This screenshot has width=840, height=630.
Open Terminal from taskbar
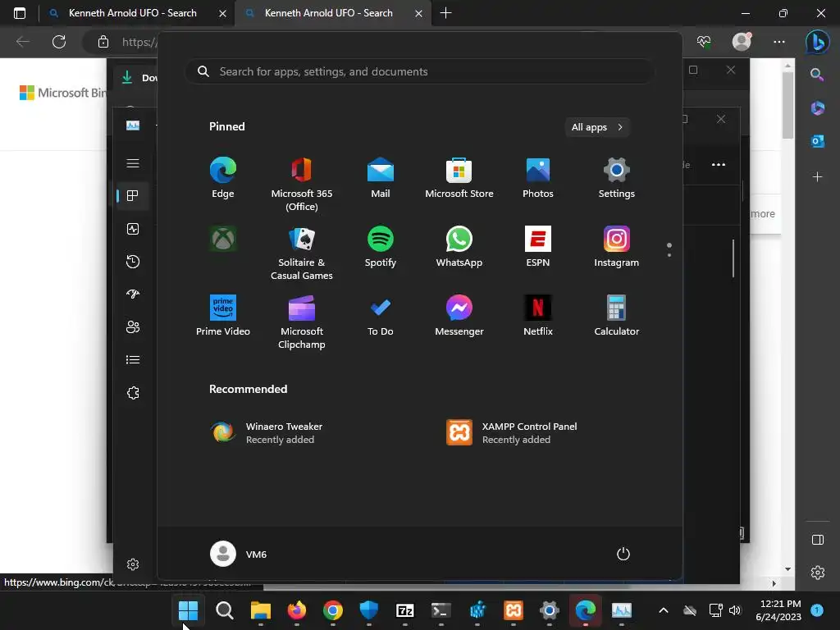pyautogui.click(x=441, y=609)
